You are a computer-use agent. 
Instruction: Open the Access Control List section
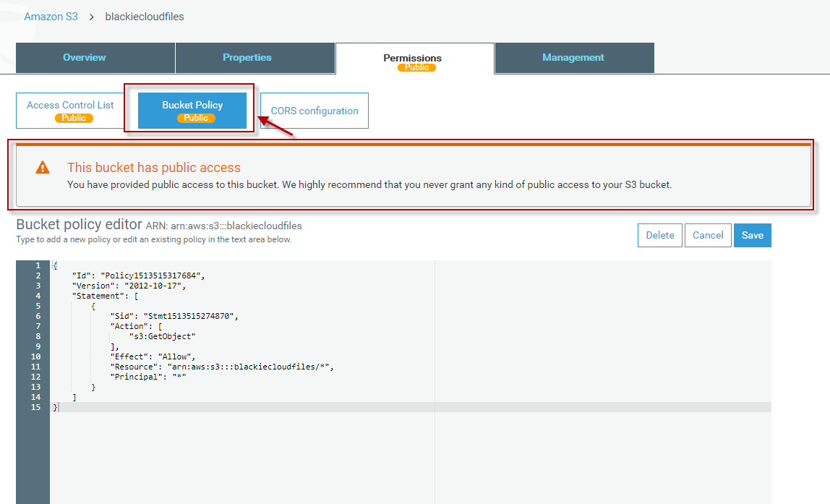70,106
